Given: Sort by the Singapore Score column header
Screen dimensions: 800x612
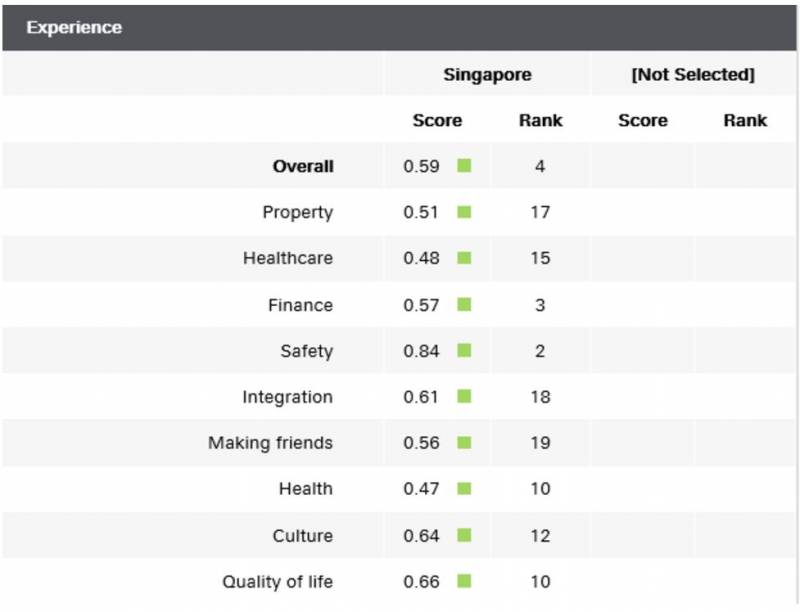Looking at the screenshot, I should click(437, 121).
